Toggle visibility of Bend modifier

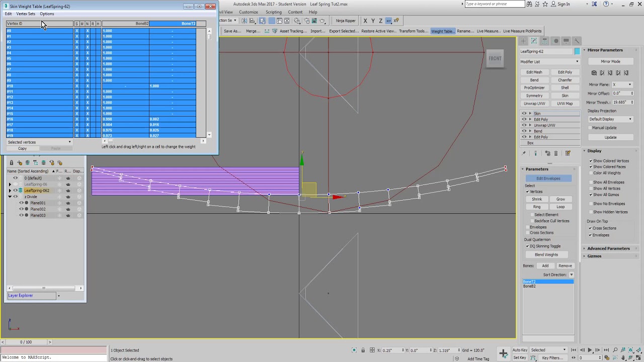[x=524, y=131]
